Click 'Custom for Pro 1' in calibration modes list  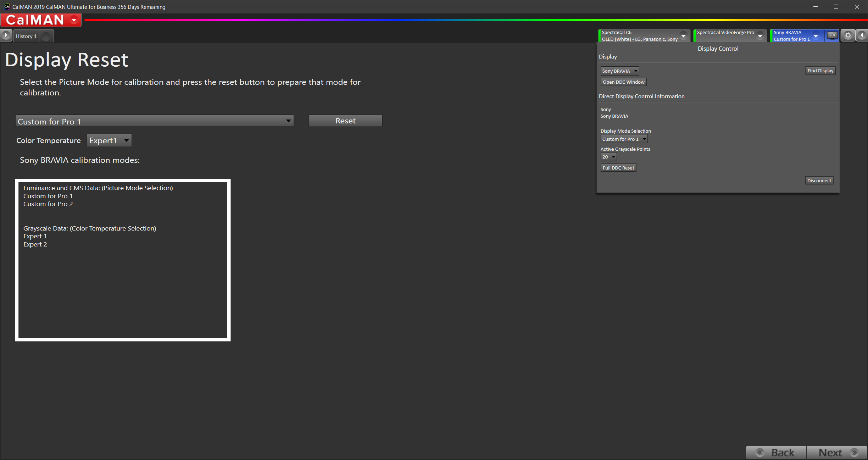point(48,196)
